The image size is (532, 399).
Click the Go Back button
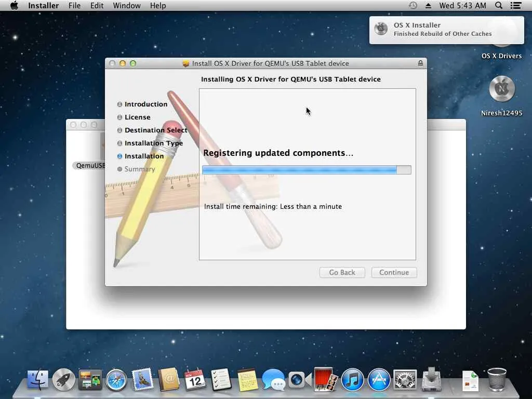tap(342, 272)
